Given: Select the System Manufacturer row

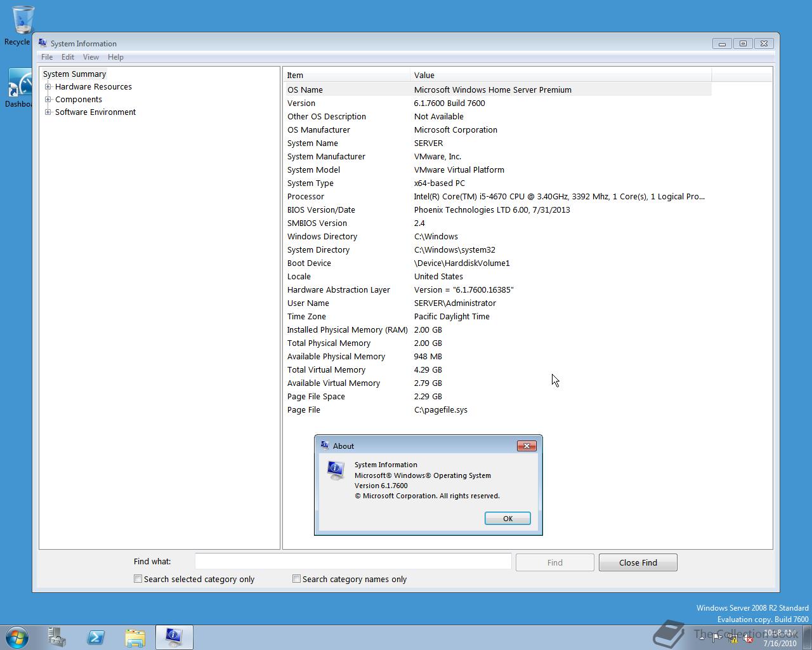Looking at the screenshot, I should click(497, 157).
